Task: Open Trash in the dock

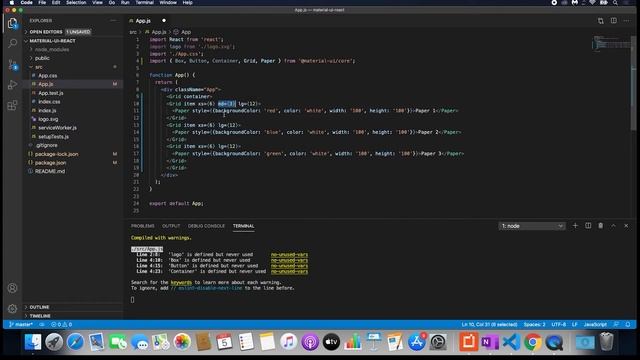Action: coord(607,342)
